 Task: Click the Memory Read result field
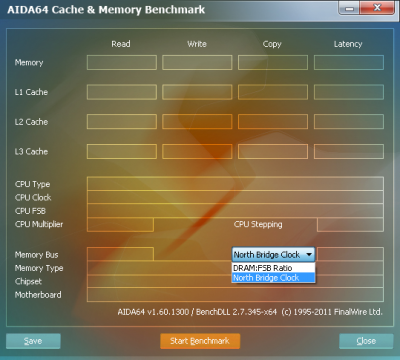tap(122, 63)
